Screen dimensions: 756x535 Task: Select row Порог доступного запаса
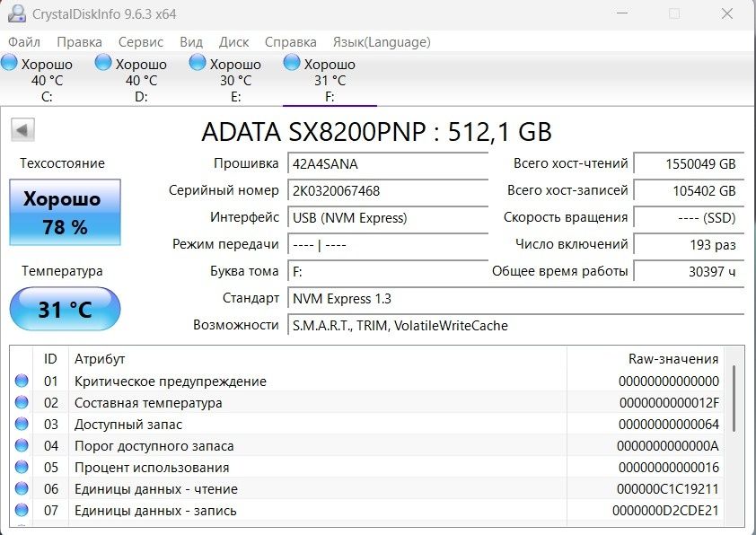click(x=367, y=446)
